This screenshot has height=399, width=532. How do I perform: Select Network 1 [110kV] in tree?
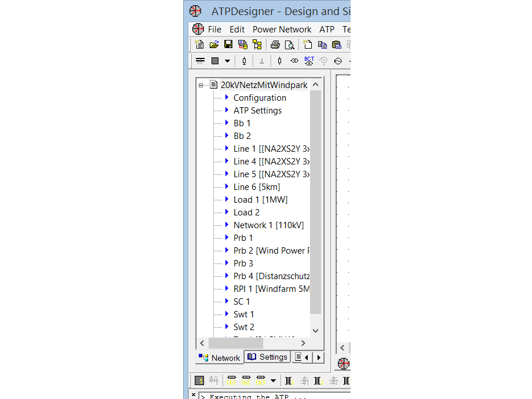click(268, 225)
